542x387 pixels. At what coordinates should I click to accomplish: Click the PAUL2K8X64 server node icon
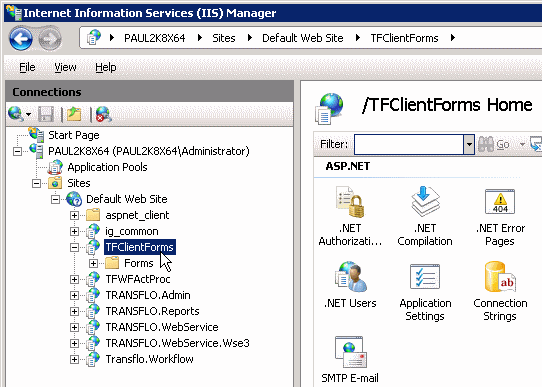point(36,151)
